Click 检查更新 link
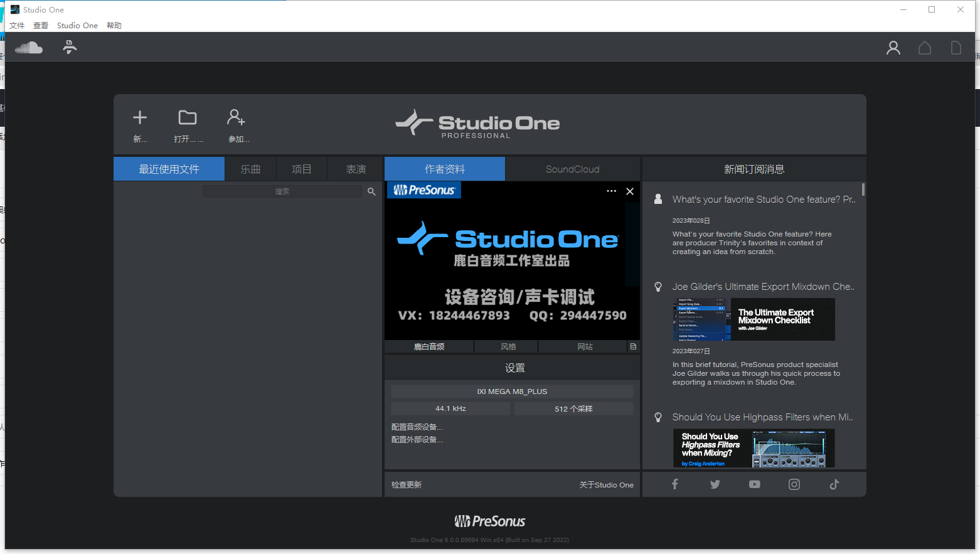The width and height of the screenshot is (980, 554). 407,484
